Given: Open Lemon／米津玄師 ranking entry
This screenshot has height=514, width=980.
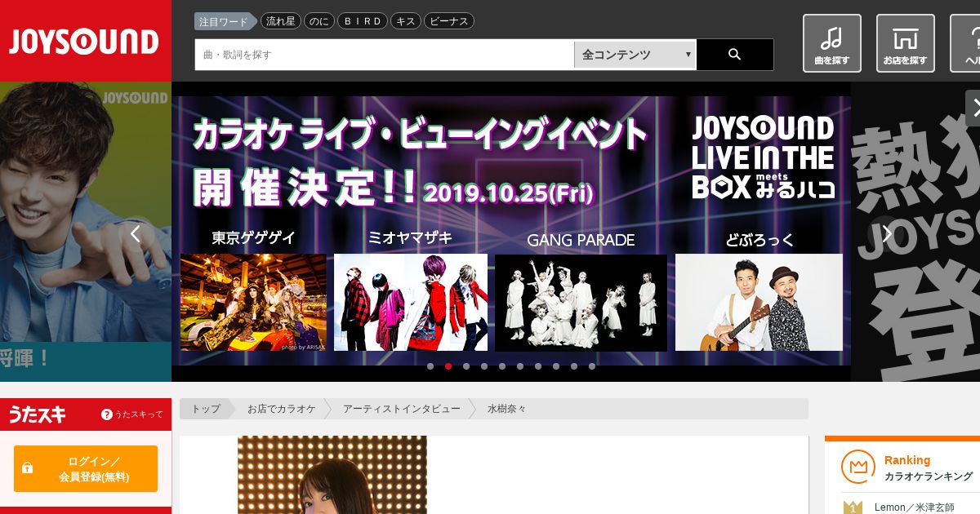Looking at the screenshot, I should tap(914, 507).
